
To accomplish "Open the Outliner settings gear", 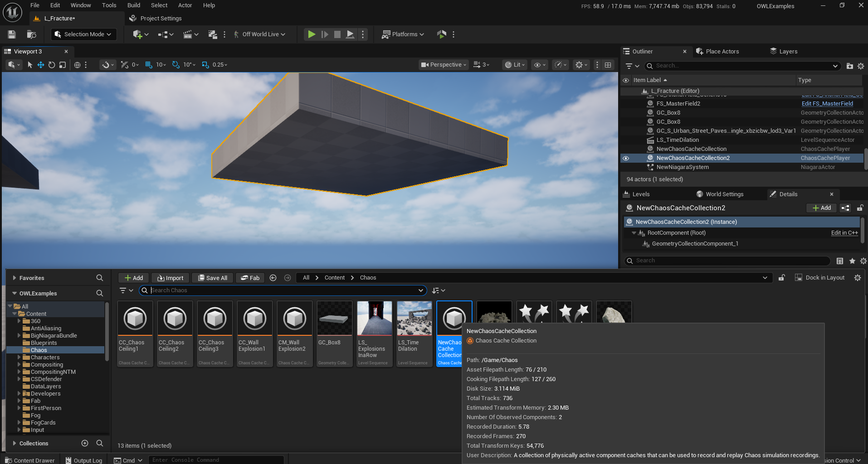I will click(861, 66).
